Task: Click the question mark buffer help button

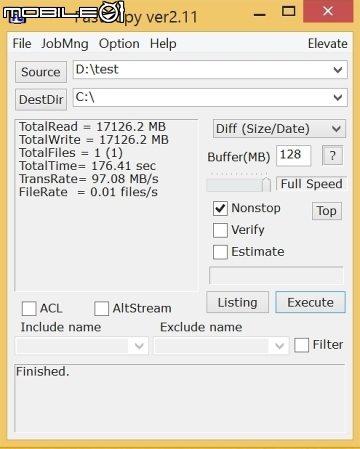Action: tap(332, 155)
